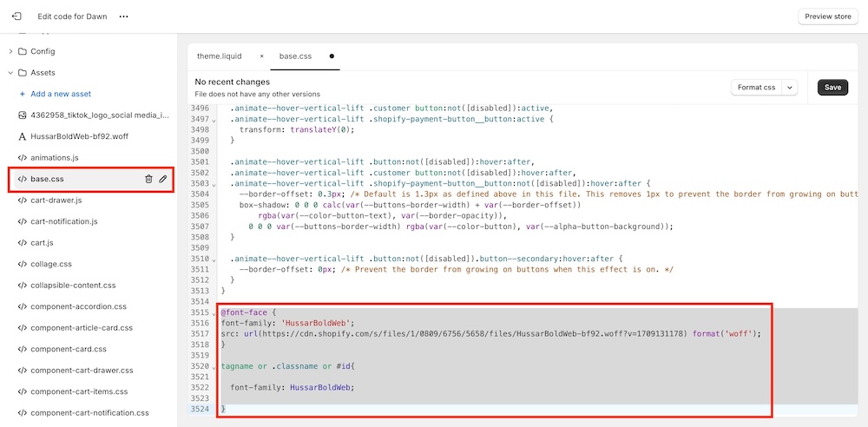
Task: Click the animations.js code file icon
Action: (23, 158)
